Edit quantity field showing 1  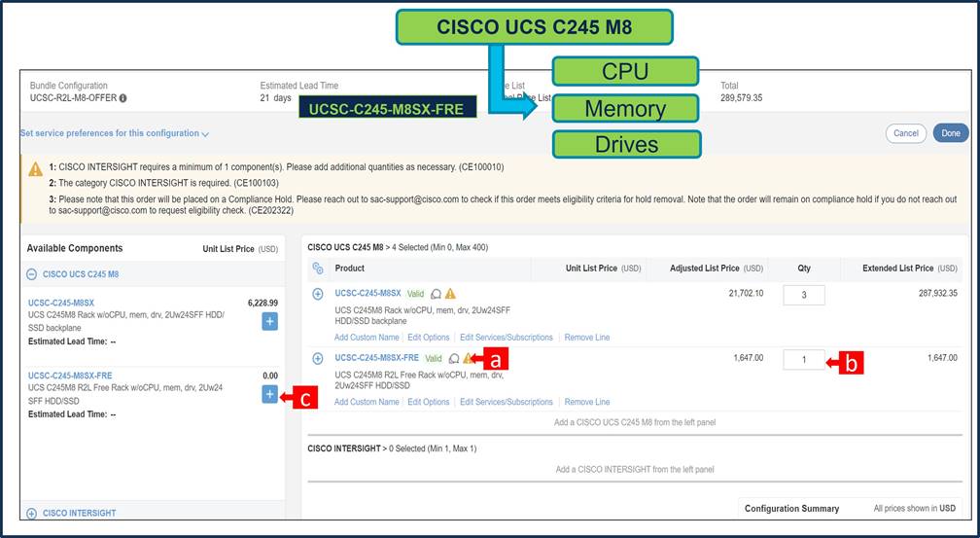[x=804, y=360]
